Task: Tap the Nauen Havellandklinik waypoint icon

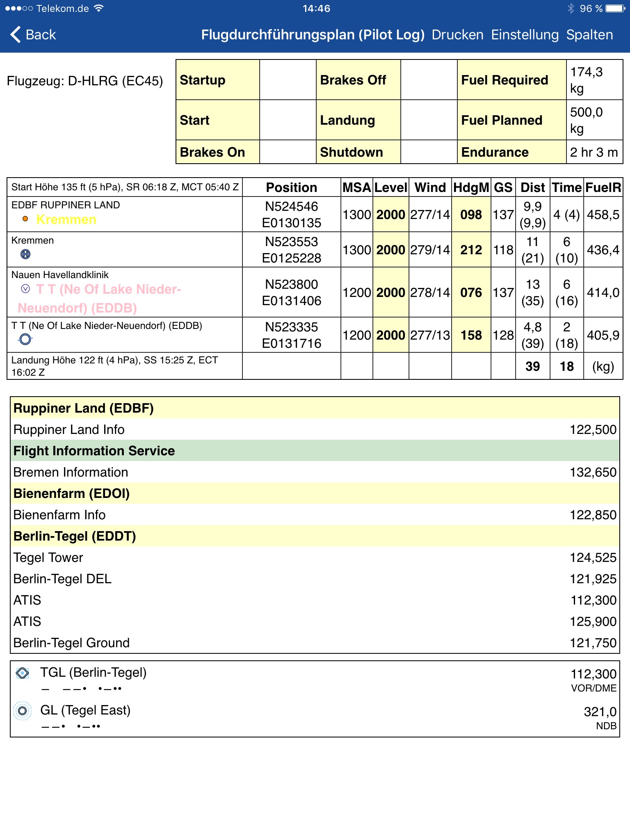Action: click(x=25, y=289)
